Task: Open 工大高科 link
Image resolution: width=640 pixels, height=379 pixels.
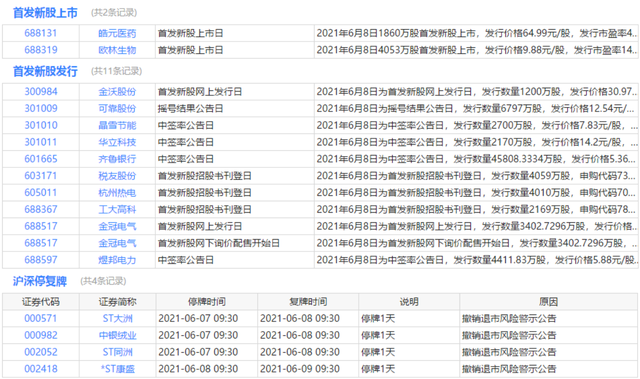Action: [x=117, y=209]
